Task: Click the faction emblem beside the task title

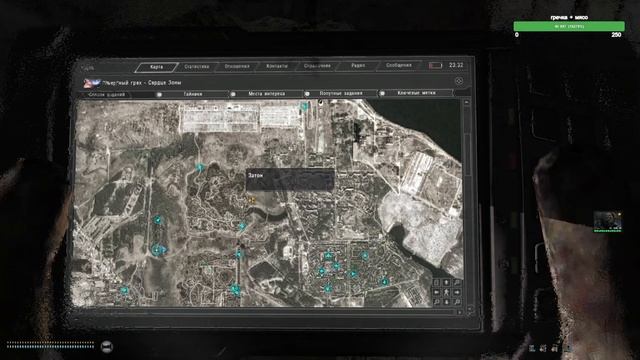Action: pyautogui.click(x=92, y=83)
